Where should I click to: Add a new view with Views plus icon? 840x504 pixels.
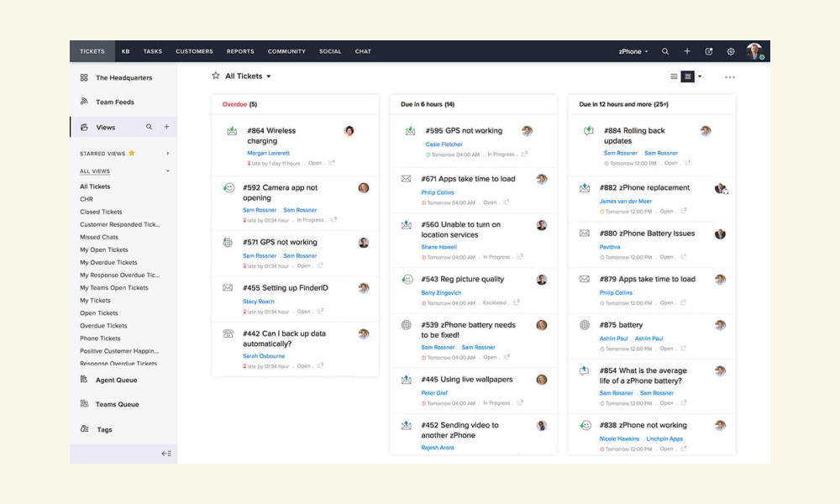click(x=166, y=127)
